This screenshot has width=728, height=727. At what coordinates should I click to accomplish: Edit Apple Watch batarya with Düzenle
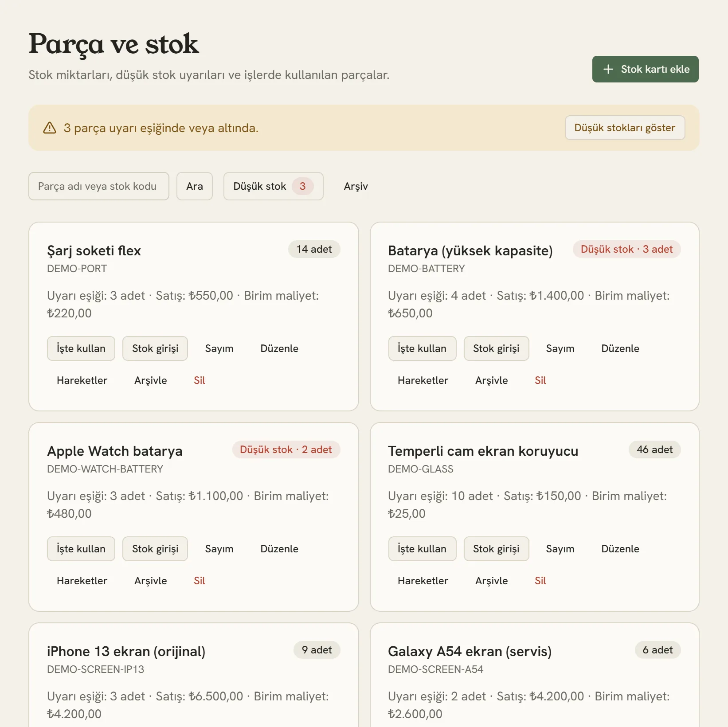point(279,549)
